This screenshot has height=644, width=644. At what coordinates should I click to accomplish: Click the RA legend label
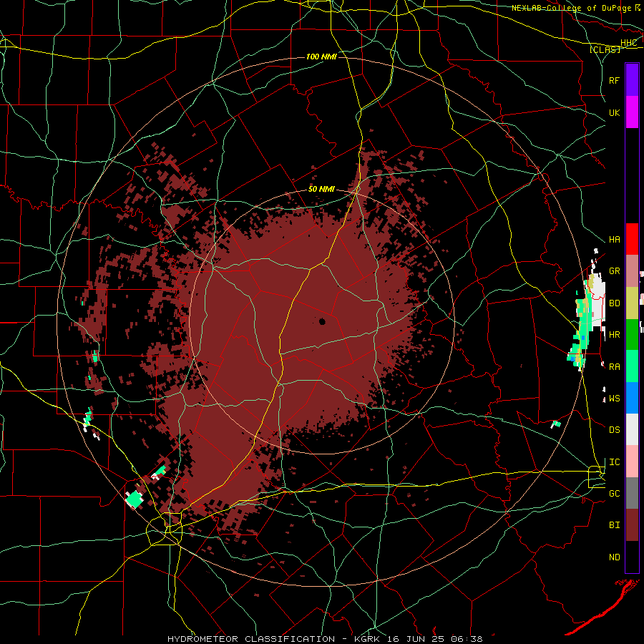[614, 366]
